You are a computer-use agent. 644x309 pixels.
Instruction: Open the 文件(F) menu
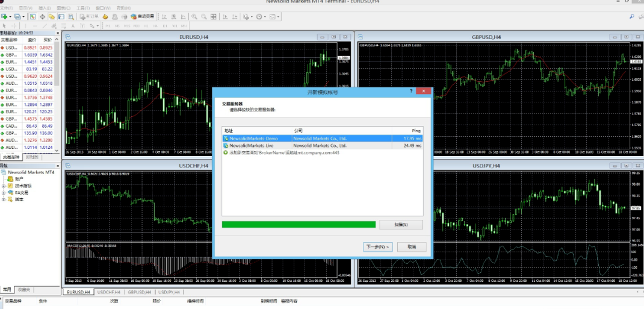(x=6, y=8)
